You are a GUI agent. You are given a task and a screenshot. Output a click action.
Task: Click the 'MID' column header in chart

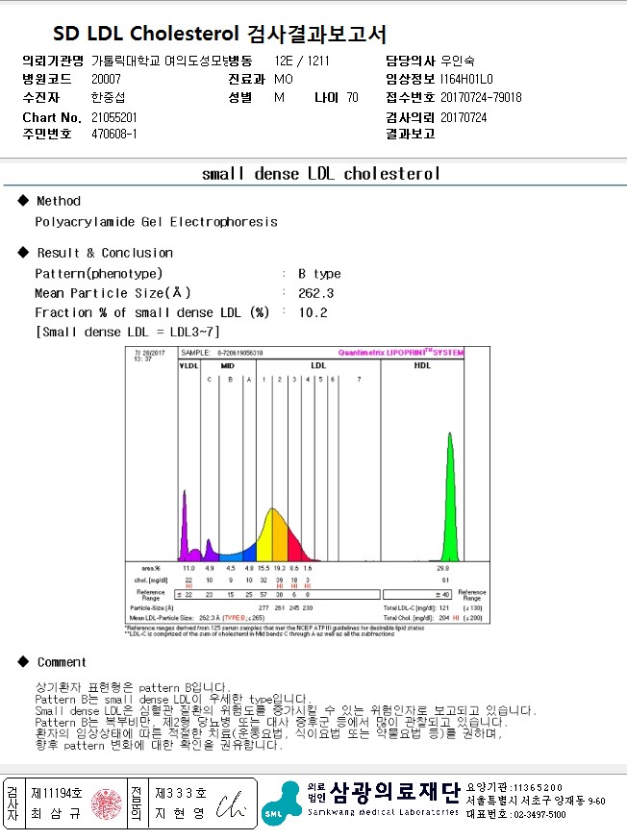pyautogui.click(x=227, y=366)
